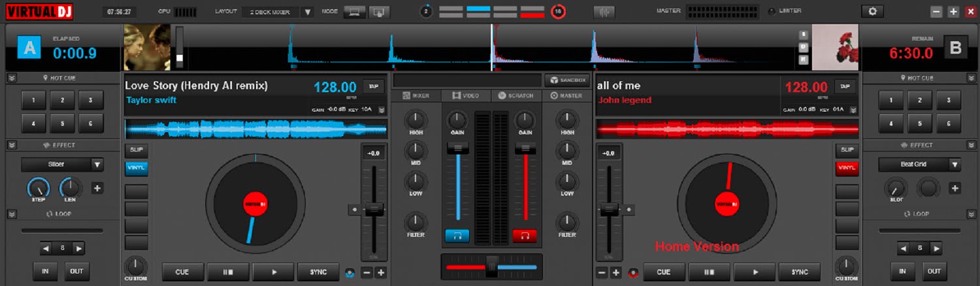Screen dimensions: 980x286
Task: Set loop OUT point on deck B
Action: tap(934, 271)
